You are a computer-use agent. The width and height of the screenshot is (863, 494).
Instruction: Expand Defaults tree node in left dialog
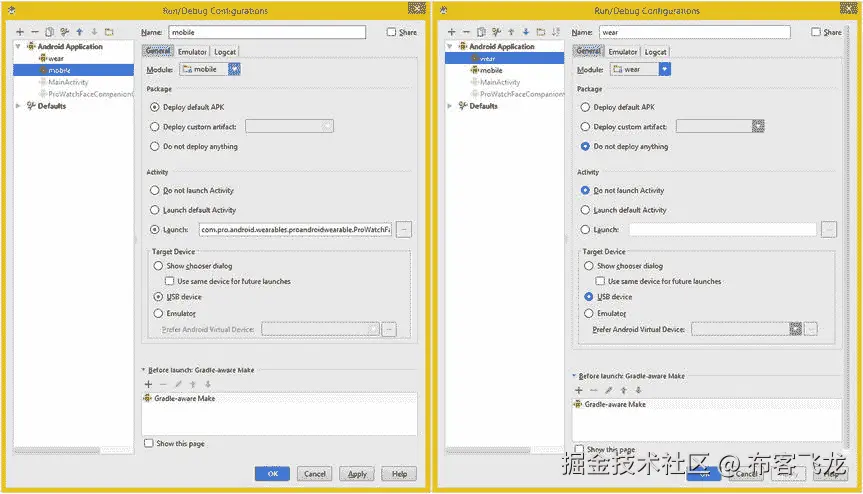(18, 106)
